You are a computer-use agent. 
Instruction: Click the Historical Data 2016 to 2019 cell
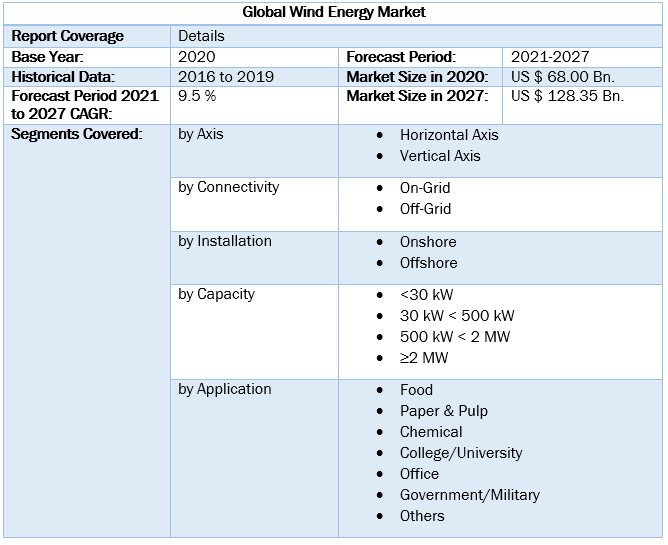(226, 77)
